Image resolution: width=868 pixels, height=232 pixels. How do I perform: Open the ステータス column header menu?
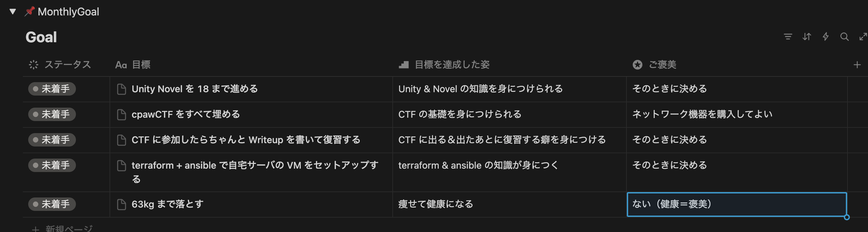[x=60, y=65]
